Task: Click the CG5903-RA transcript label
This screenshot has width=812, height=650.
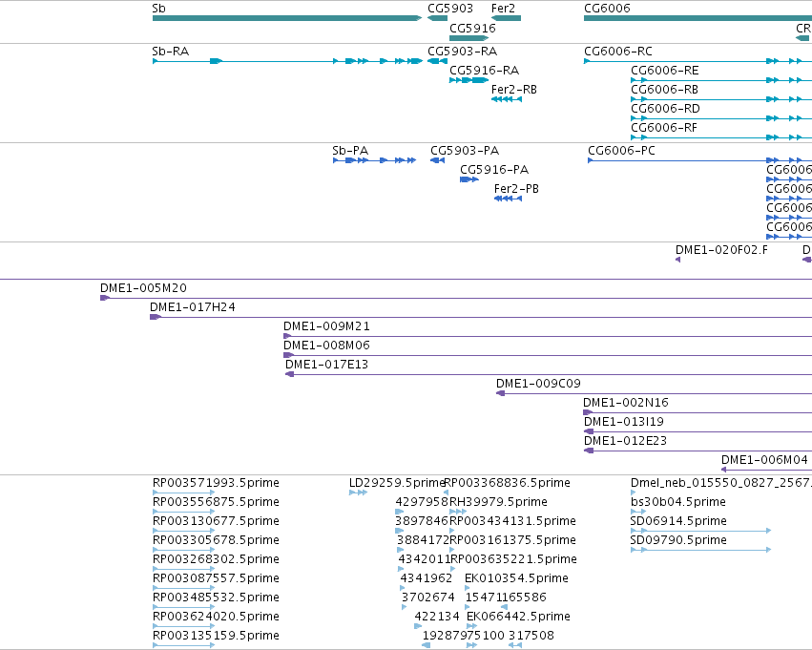Action: (x=462, y=52)
